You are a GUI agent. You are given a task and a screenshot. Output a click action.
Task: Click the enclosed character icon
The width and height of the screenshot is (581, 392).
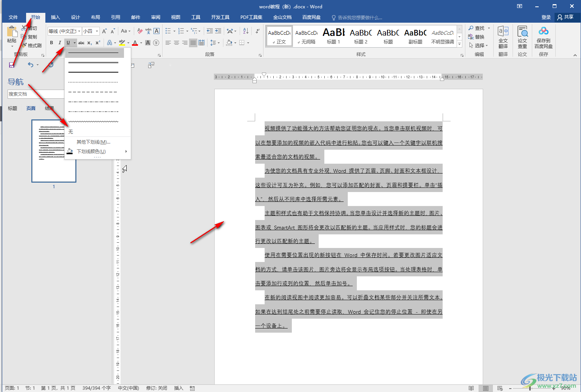tap(156, 43)
